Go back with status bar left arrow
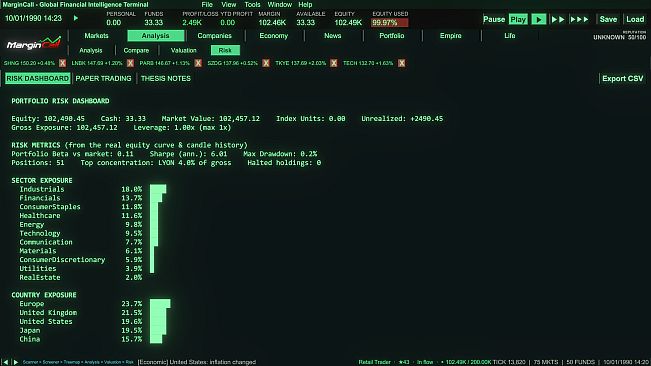 pyautogui.click(x=5, y=362)
